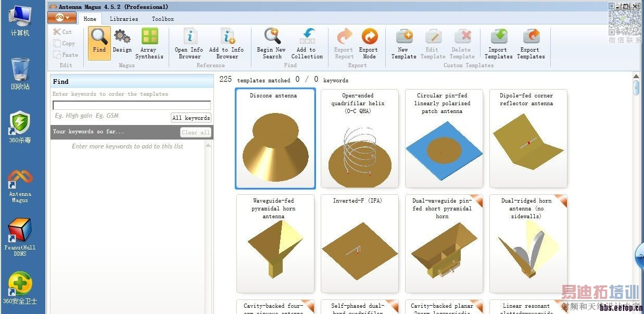644x314 pixels.
Task: Click the 'Your keywords so far...' header
Action: [89, 132]
